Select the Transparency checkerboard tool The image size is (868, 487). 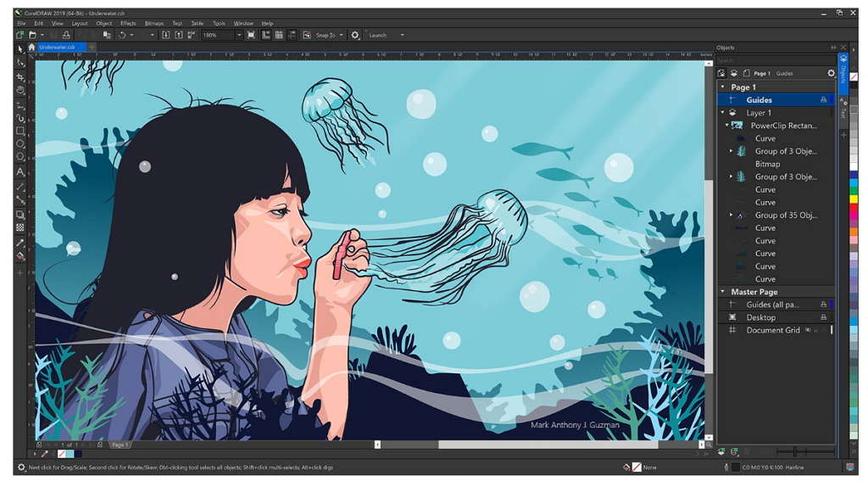pyautogui.click(x=20, y=227)
